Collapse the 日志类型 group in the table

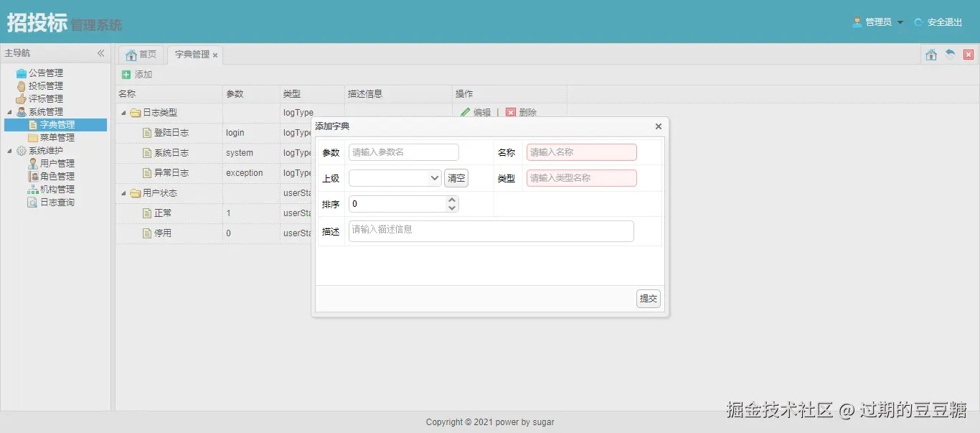coord(123,113)
